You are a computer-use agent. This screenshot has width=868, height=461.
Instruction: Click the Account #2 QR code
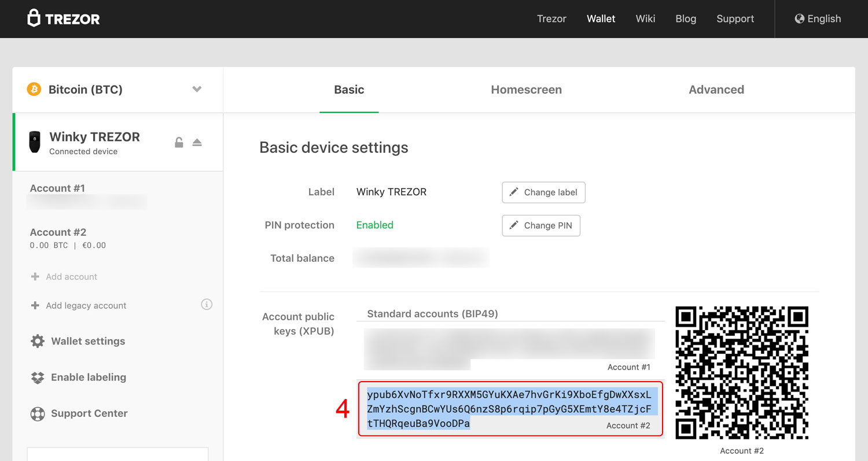click(742, 373)
